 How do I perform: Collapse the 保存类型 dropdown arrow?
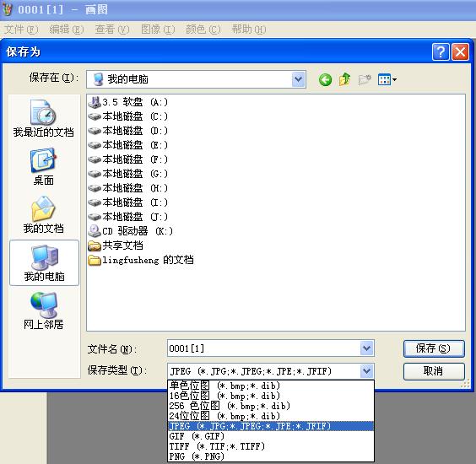367,371
